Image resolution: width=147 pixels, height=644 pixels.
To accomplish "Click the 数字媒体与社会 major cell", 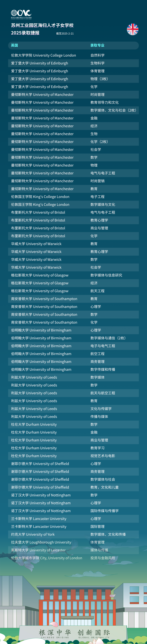I will click(x=103, y=479).
